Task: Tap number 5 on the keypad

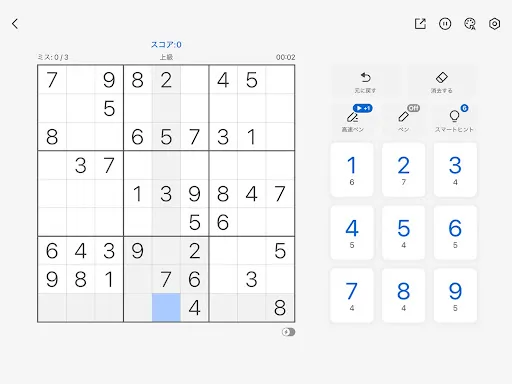Action: click(403, 233)
